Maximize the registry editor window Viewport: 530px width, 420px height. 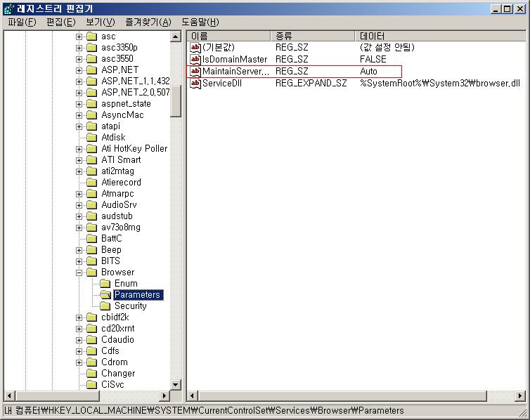click(508, 9)
